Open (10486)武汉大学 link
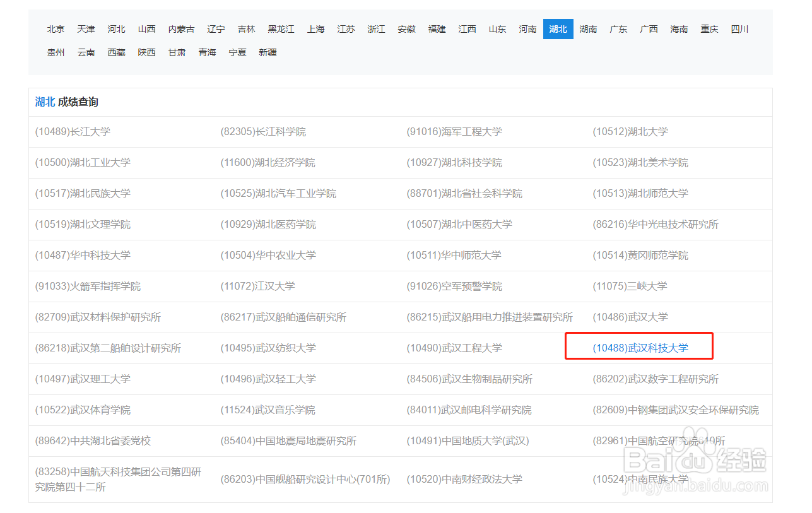The width and height of the screenshot is (812, 513). pos(630,317)
